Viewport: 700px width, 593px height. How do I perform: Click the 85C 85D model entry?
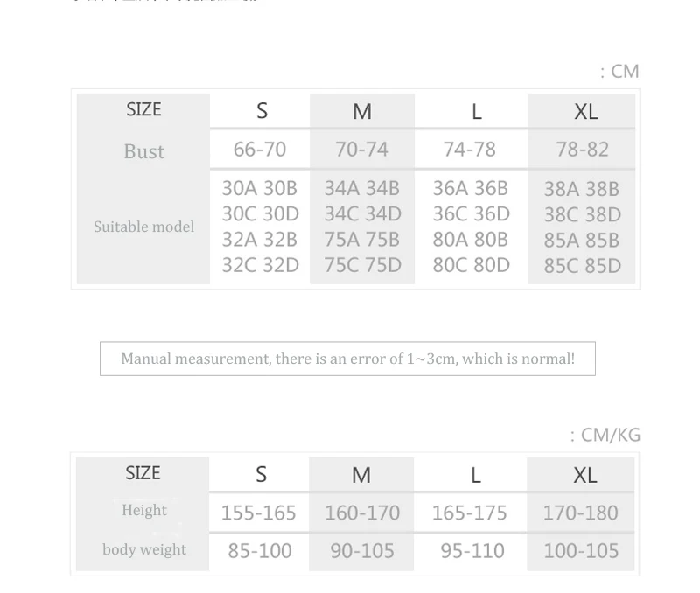pyautogui.click(x=582, y=266)
